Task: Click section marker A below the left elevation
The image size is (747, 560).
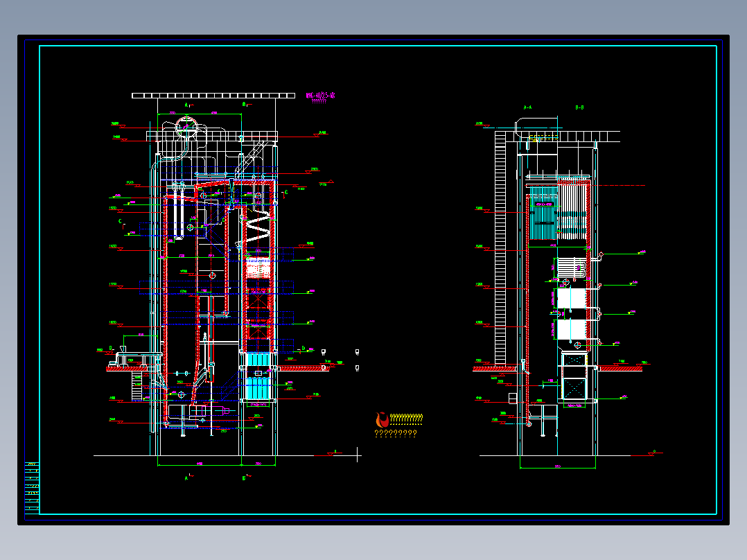Action: pyautogui.click(x=188, y=477)
